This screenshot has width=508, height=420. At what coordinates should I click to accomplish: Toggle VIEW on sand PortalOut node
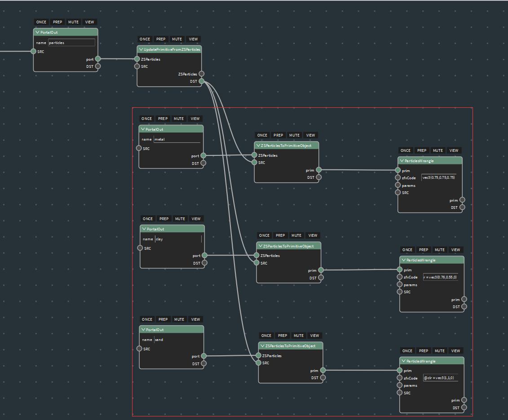196,319
